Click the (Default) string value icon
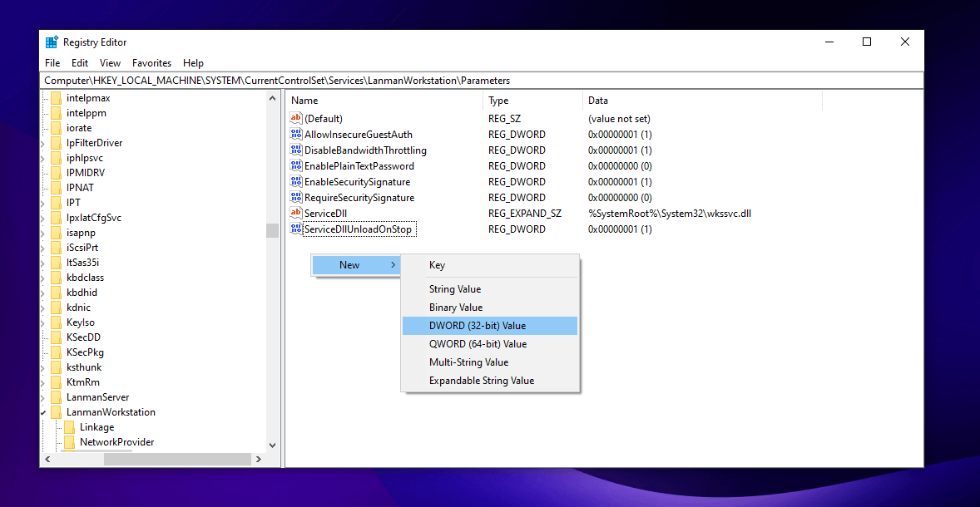980x507 pixels. coord(296,119)
